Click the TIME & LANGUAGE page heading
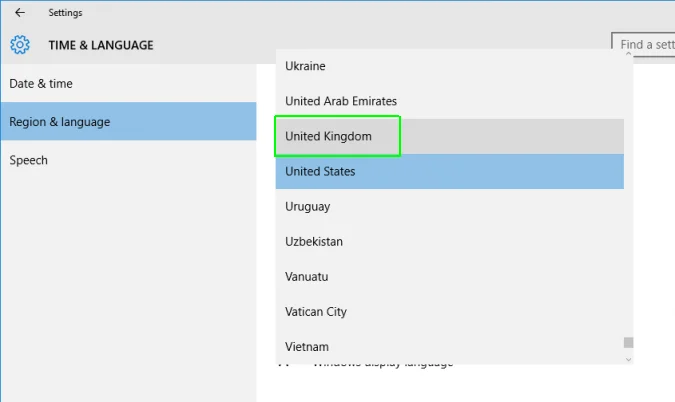Viewport: 675px width, 402px height. (101, 45)
